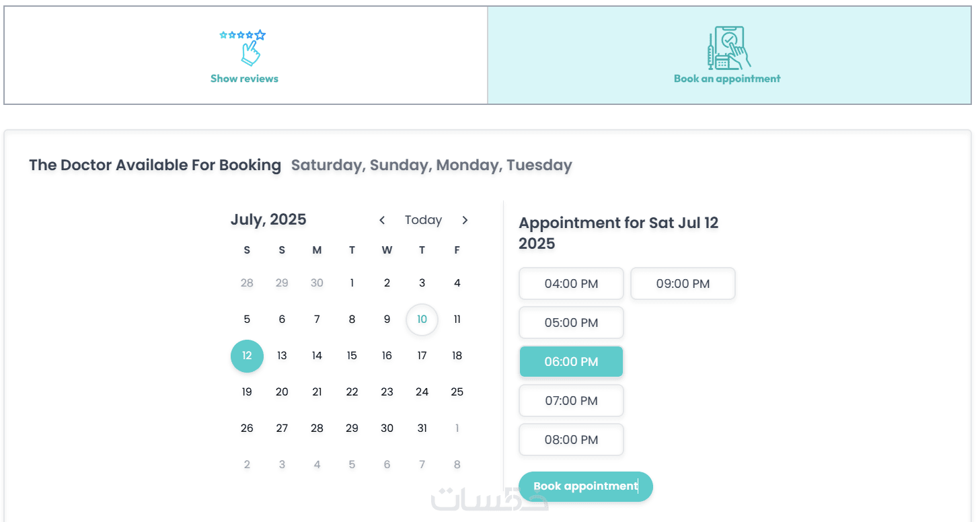Select July 13 on the calendar

click(282, 356)
